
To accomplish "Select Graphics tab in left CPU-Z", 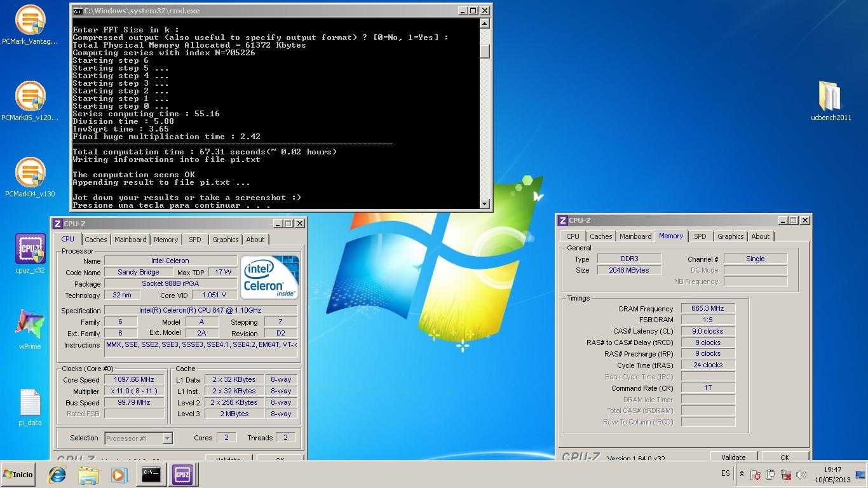I will [226, 240].
